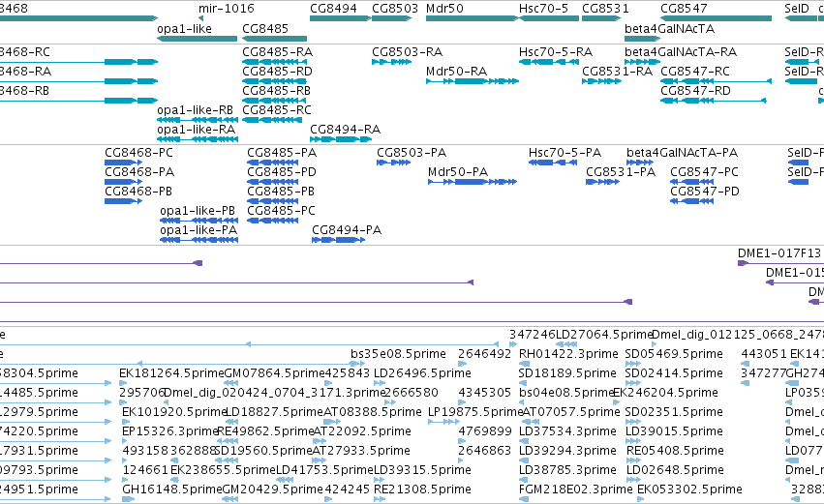This screenshot has height=504, width=824.
Task: Click the CG8485-RB transcript label
Action: [276, 91]
